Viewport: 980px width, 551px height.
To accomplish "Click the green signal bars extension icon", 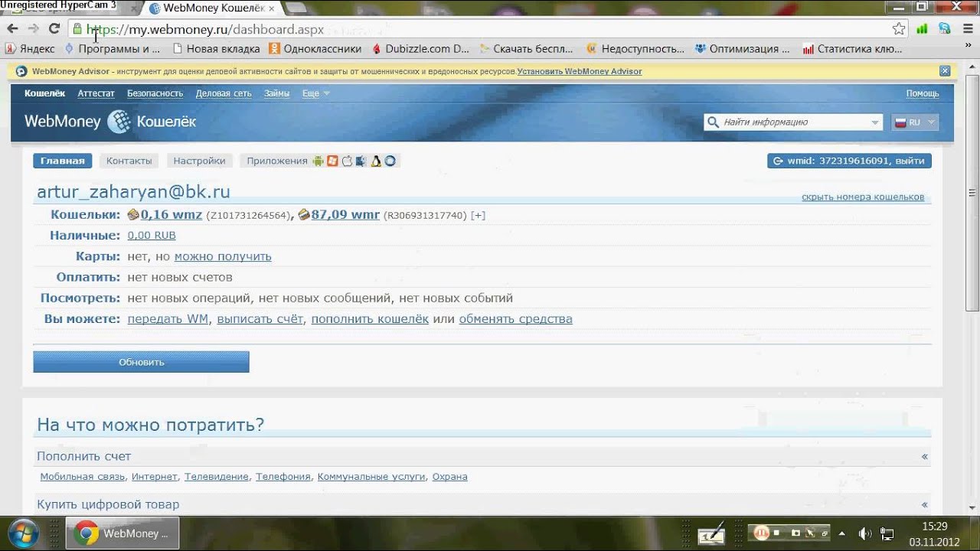I will (x=922, y=29).
